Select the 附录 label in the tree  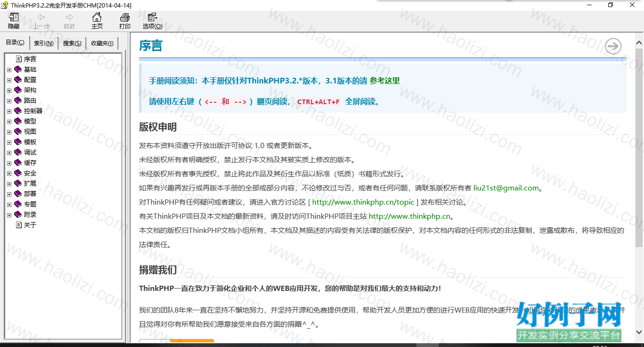pos(30,215)
